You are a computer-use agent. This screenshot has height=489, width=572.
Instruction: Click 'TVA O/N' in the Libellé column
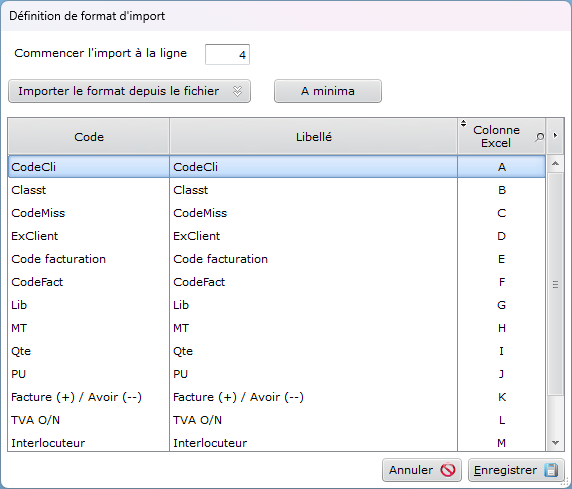(x=313, y=420)
